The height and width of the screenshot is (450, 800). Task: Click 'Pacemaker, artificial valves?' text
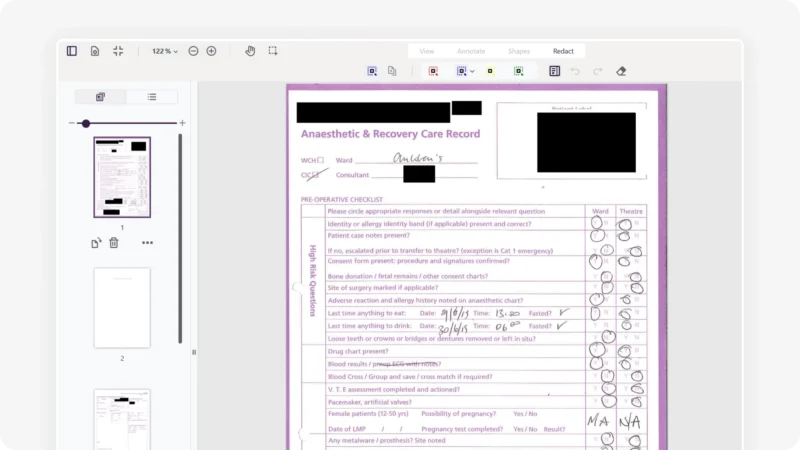369,402
